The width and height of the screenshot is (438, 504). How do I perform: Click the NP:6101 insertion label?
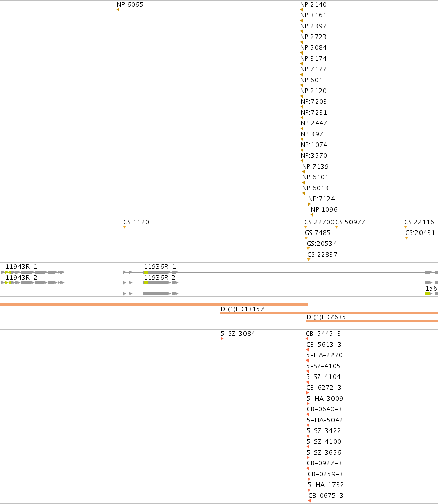(316, 177)
